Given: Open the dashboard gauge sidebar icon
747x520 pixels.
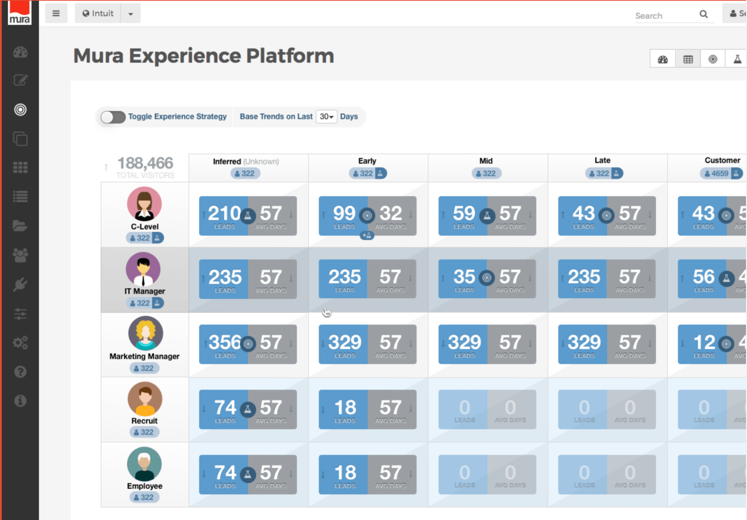Looking at the screenshot, I should click(20, 52).
